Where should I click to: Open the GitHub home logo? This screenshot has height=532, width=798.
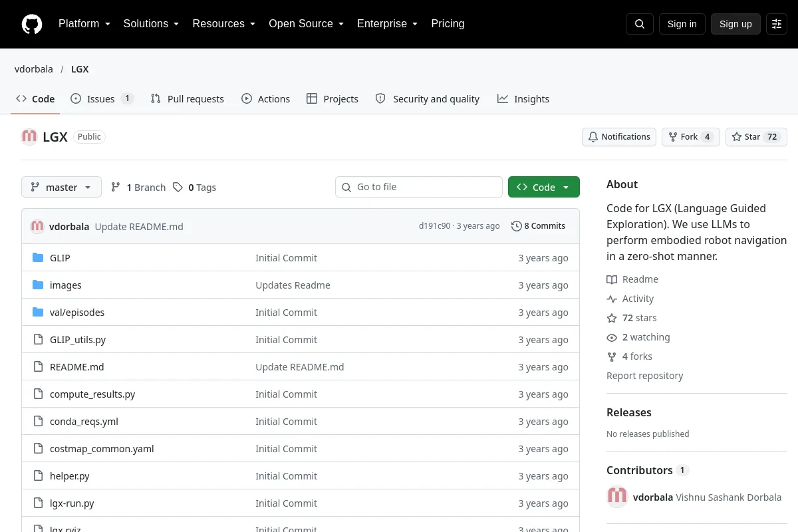32,24
